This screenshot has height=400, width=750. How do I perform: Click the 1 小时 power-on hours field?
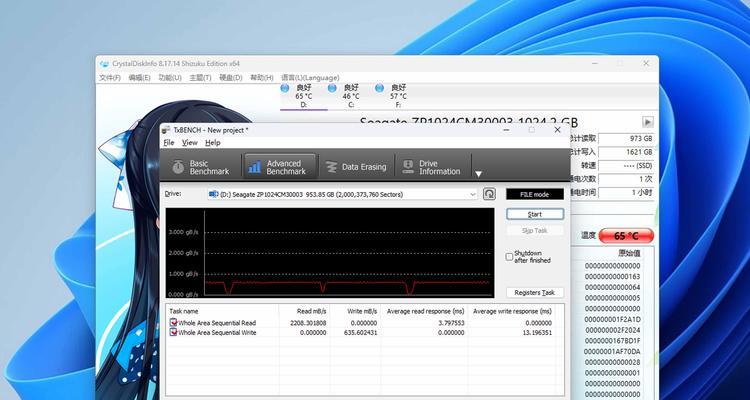pos(626,192)
